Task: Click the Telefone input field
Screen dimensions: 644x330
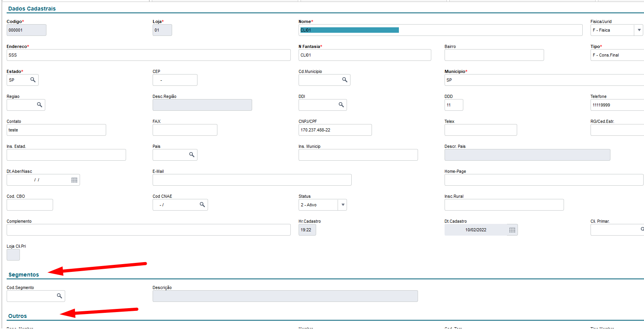Action: point(617,105)
